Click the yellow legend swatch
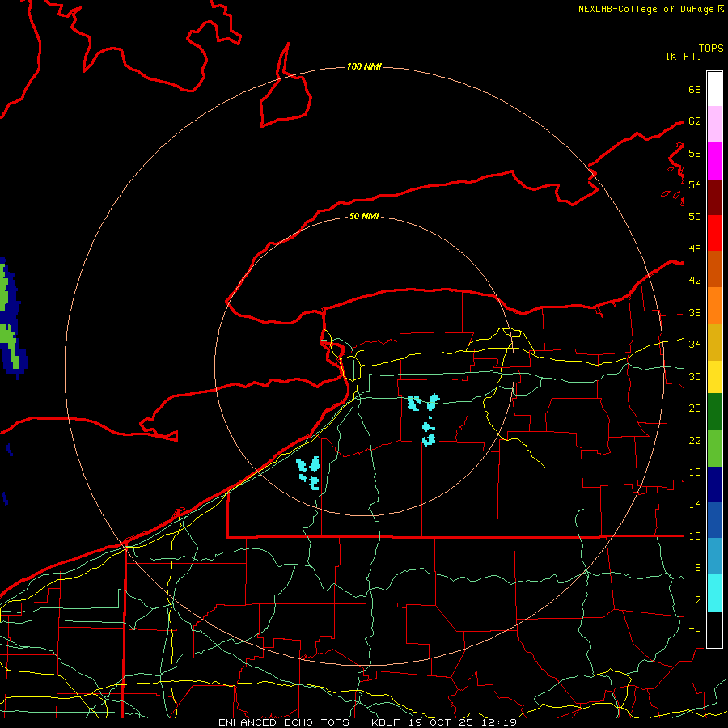This screenshot has width=728, height=728. coord(714,376)
